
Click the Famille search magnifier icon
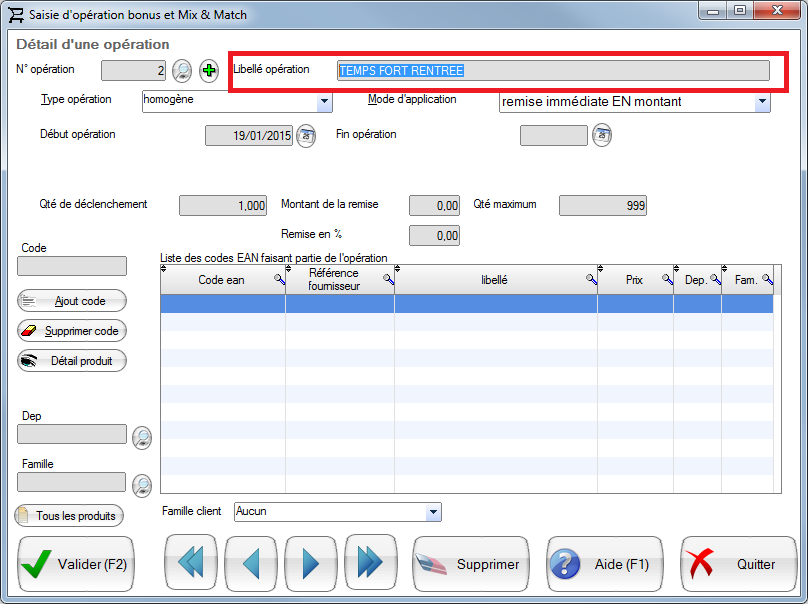[x=142, y=485]
